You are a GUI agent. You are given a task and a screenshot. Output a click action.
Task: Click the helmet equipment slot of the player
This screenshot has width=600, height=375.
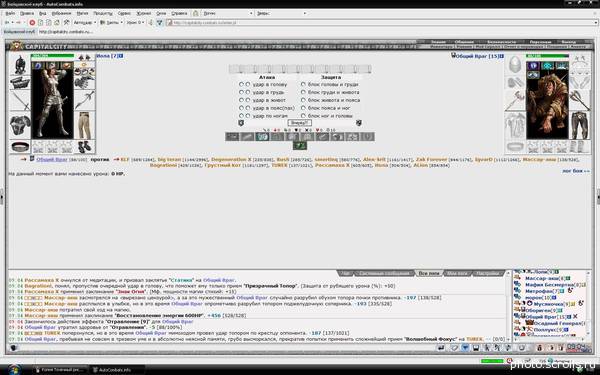tap(19, 64)
